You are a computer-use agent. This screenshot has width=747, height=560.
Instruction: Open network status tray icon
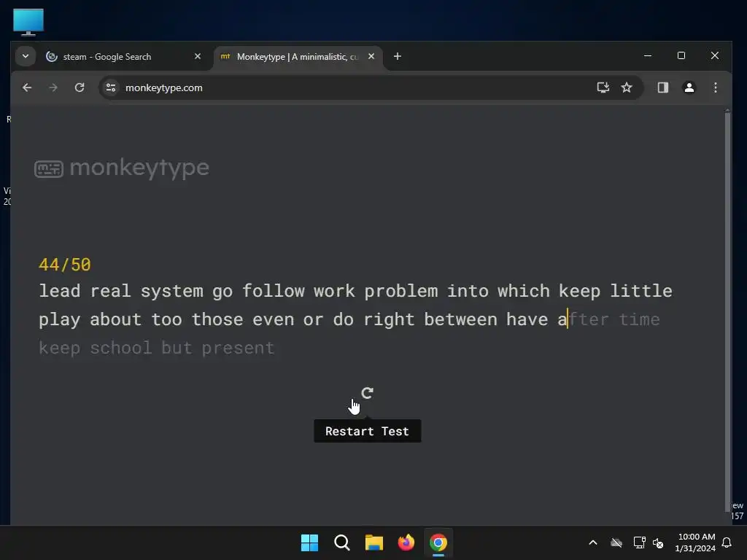point(639,542)
